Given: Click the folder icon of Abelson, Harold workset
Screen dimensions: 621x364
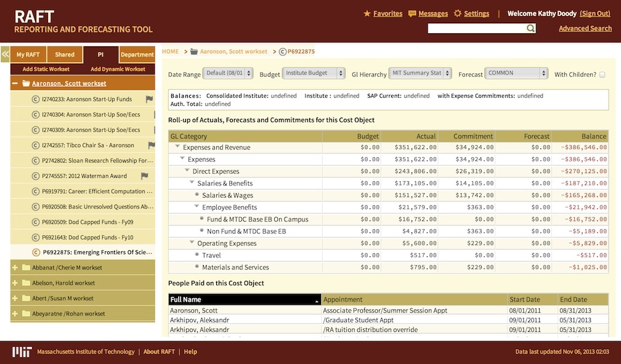Looking at the screenshot, I should (x=26, y=283).
